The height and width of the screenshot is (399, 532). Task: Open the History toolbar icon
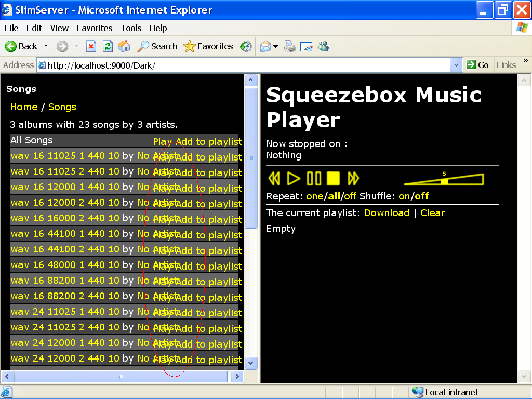246,46
